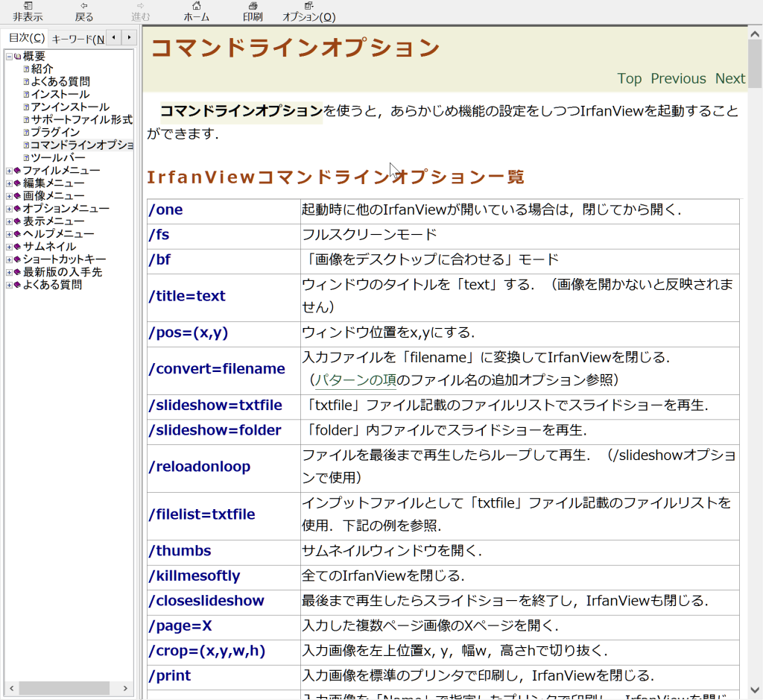This screenshot has height=700, width=763.
Task: Click the left tab scroll arrow
Action: pyautogui.click(x=114, y=37)
